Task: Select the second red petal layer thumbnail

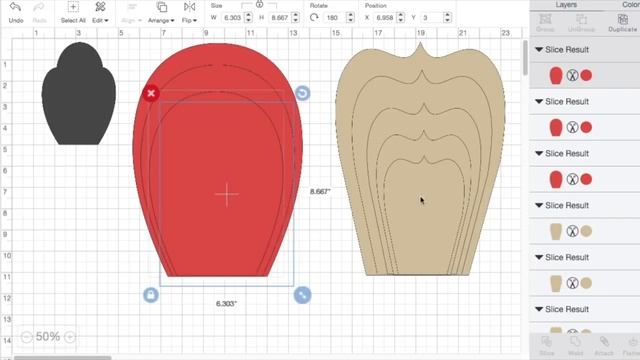Action: coord(556,127)
